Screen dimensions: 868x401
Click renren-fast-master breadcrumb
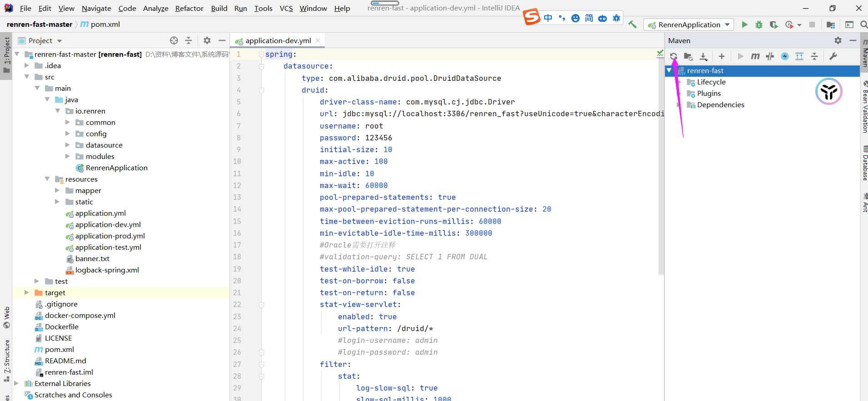[x=40, y=24]
